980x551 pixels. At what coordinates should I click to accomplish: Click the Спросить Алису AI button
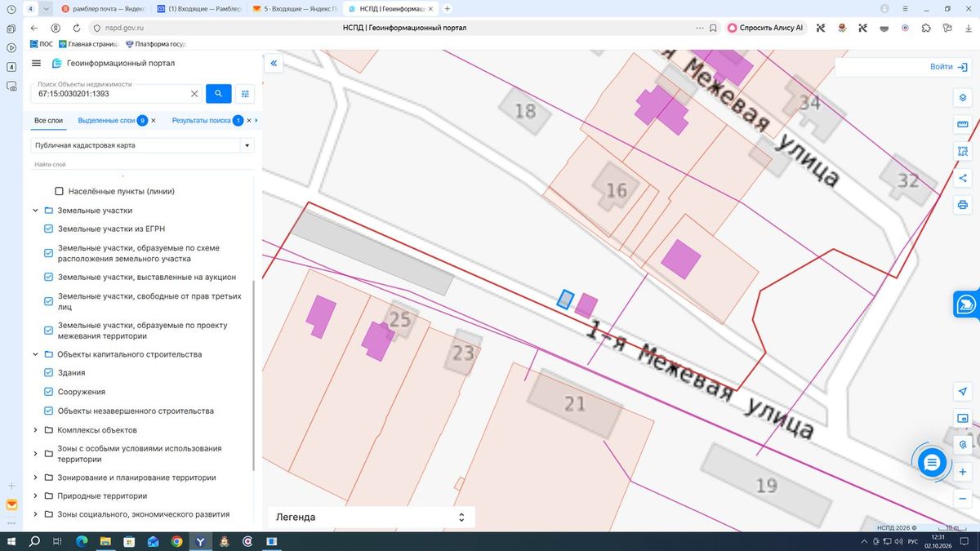766,28
